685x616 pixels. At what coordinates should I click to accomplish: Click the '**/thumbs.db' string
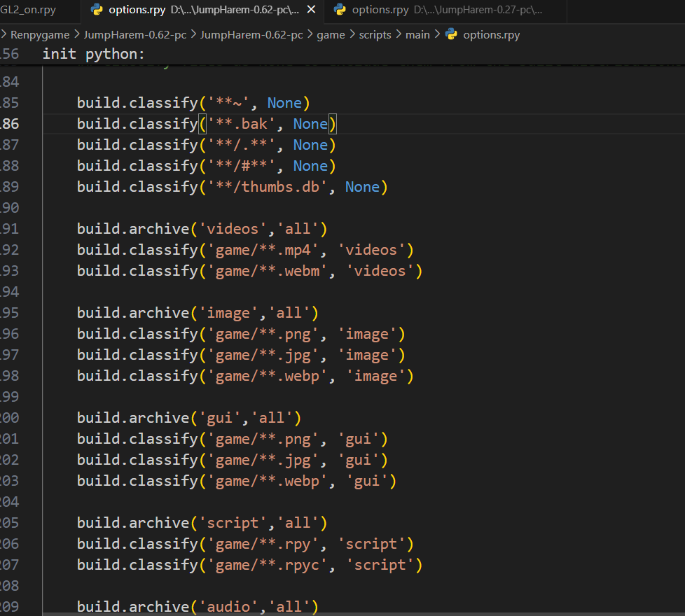coord(268,187)
